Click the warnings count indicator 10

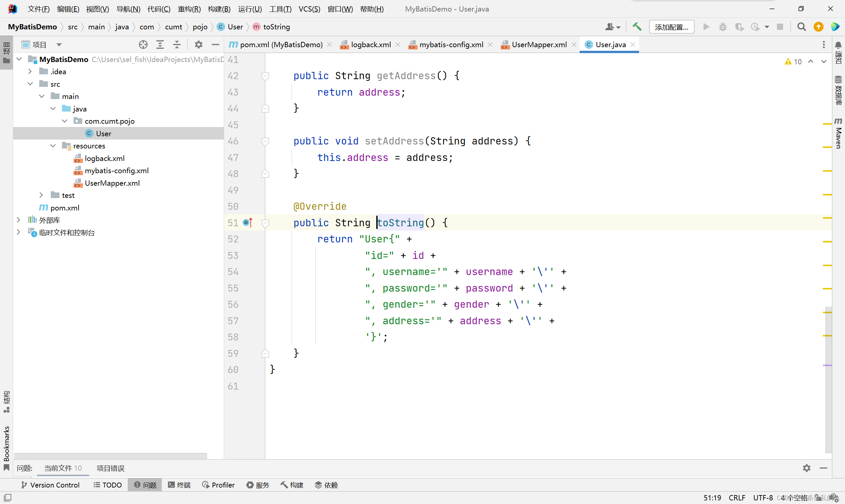pyautogui.click(x=794, y=61)
